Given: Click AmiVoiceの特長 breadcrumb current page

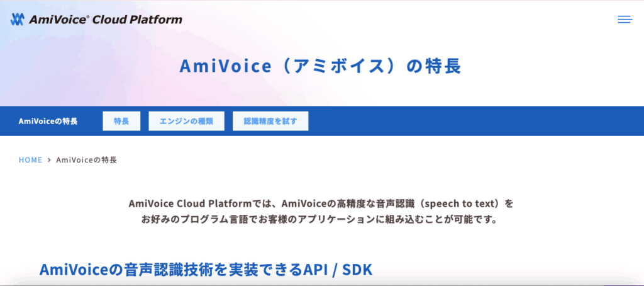Looking at the screenshot, I should 86,160.
